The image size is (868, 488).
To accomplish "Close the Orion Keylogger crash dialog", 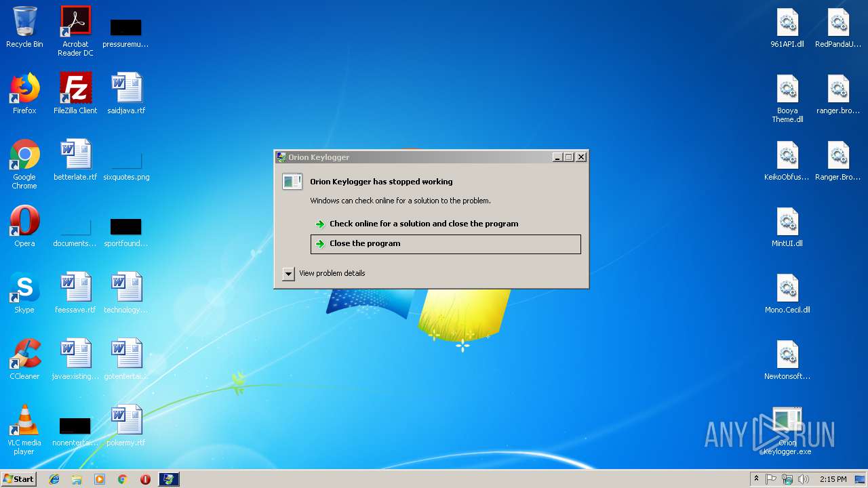I will [581, 157].
